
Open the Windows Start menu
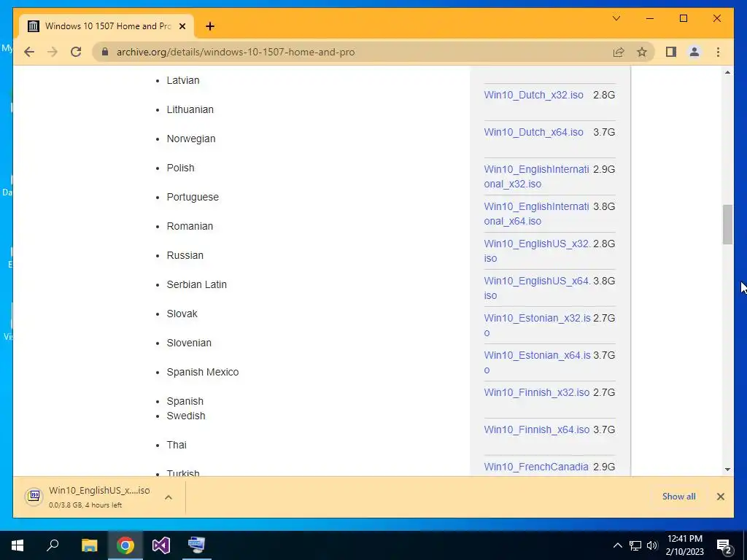(x=18, y=545)
